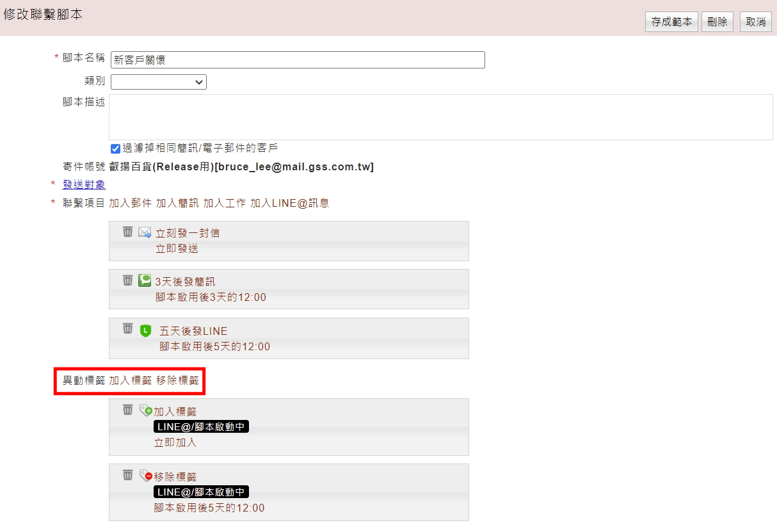This screenshot has height=532, width=777.
Task: Click the 腳本名稱 text field
Action: click(x=298, y=60)
